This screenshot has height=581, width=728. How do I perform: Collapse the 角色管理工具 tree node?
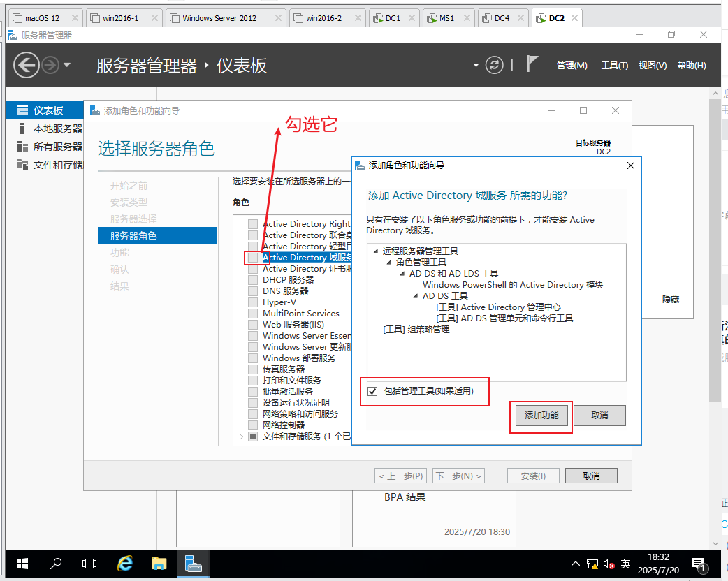point(389,263)
